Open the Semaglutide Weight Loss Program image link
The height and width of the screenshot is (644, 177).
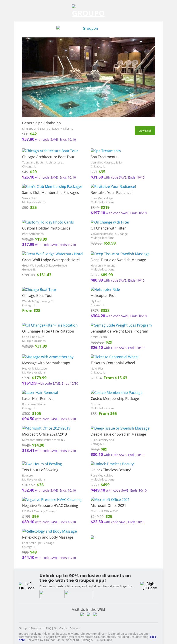[121, 325]
